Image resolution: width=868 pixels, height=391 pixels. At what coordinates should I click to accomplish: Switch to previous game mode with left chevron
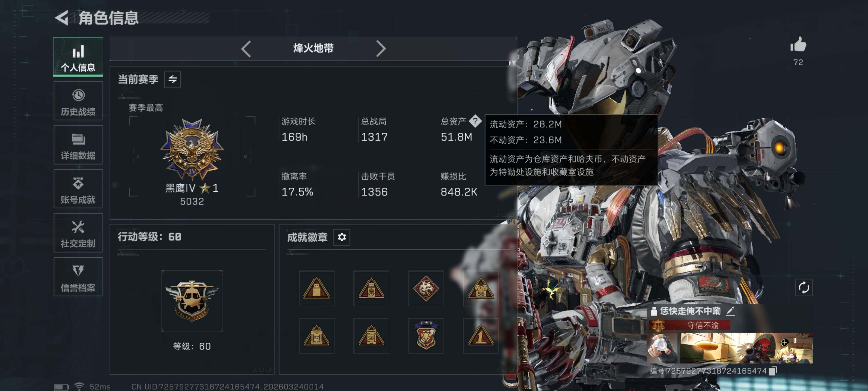pyautogui.click(x=246, y=49)
